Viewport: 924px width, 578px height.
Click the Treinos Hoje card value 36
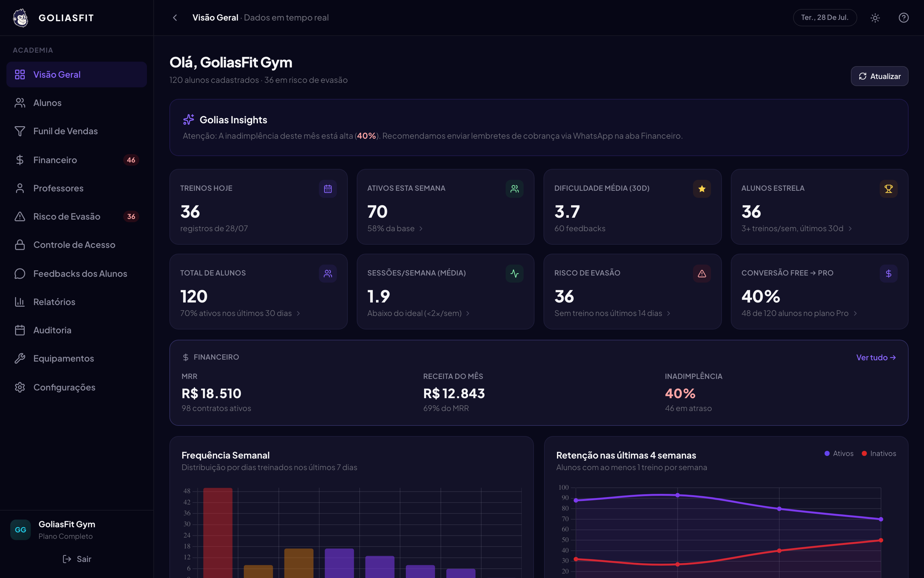190,211
